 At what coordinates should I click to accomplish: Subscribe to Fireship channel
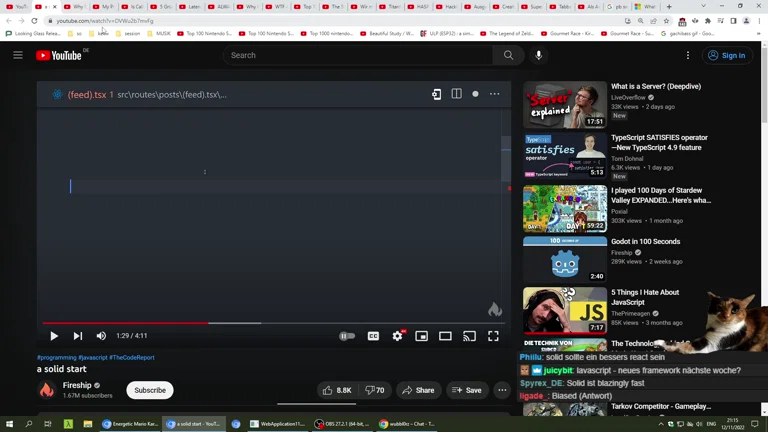[150, 390]
